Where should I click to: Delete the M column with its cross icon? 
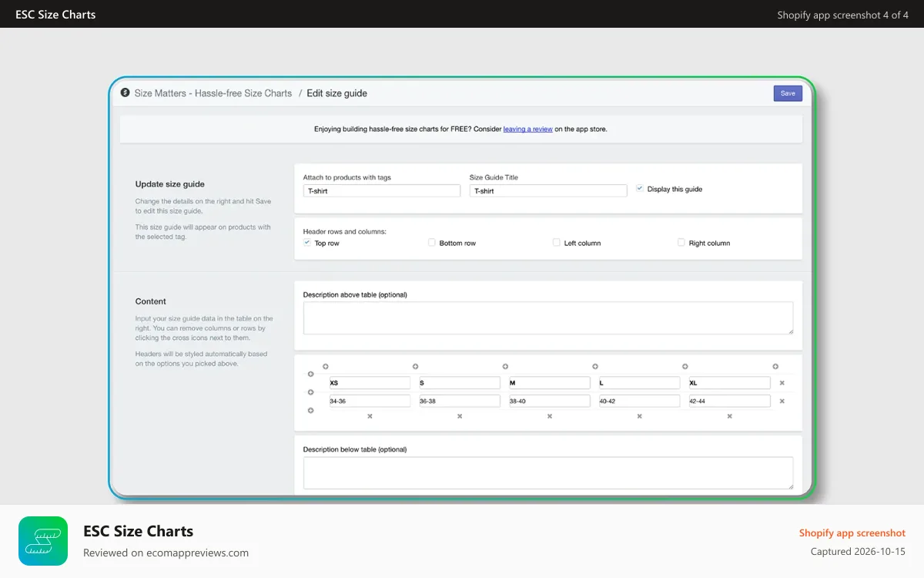tap(550, 416)
